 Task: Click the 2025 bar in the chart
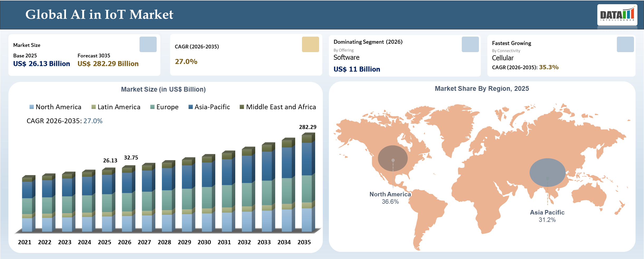[x=107, y=201]
